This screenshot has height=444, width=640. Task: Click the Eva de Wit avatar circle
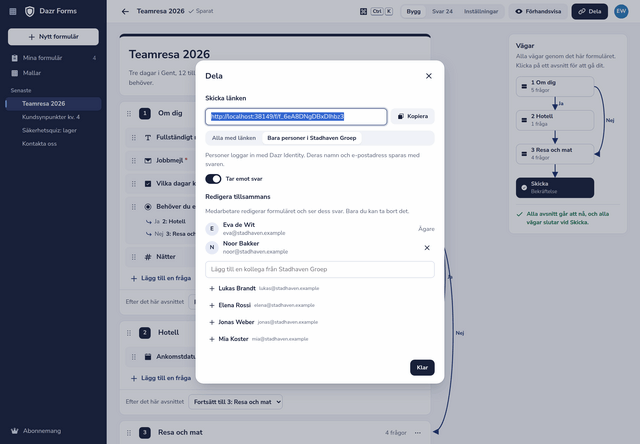212,229
